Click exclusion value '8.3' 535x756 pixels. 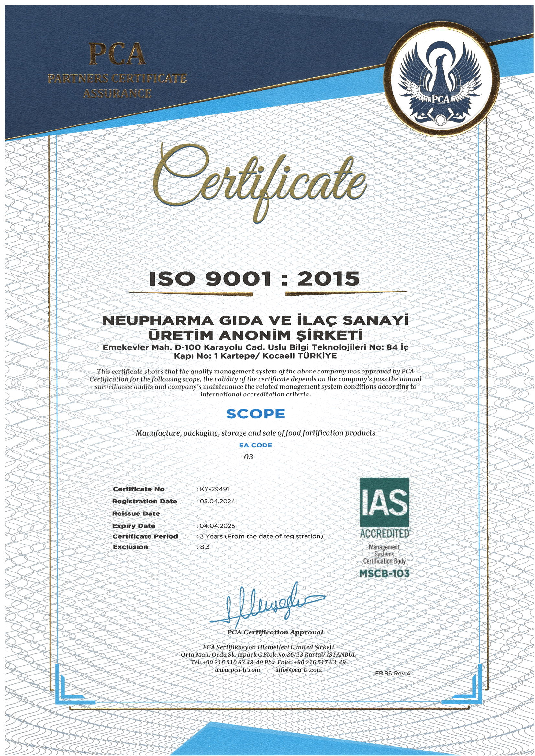coord(205,547)
